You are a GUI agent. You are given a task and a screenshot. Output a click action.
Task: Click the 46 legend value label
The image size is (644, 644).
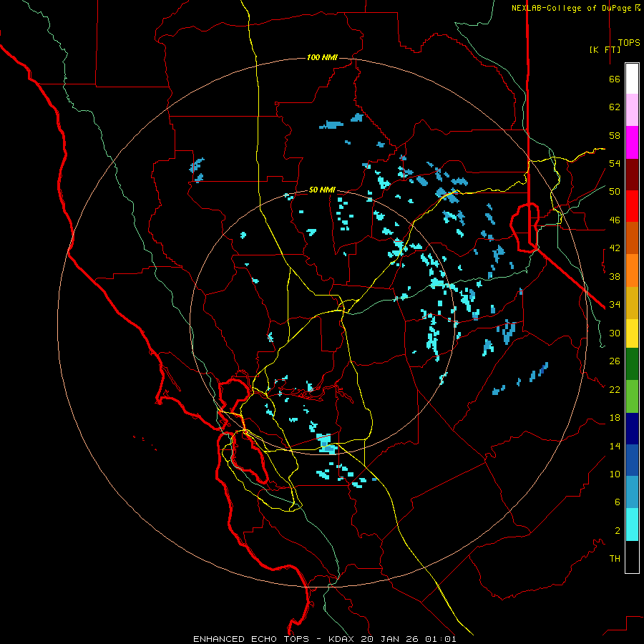pos(615,220)
